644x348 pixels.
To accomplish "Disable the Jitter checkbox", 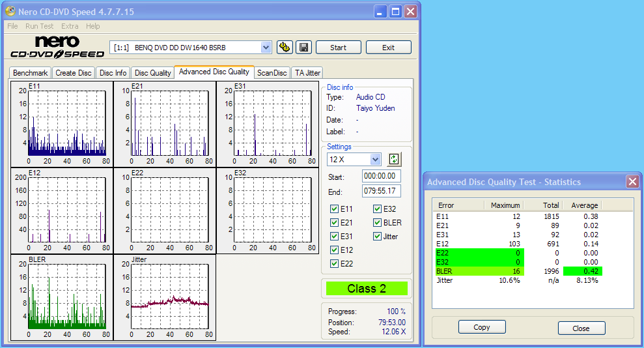I will click(x=378, y=237).
